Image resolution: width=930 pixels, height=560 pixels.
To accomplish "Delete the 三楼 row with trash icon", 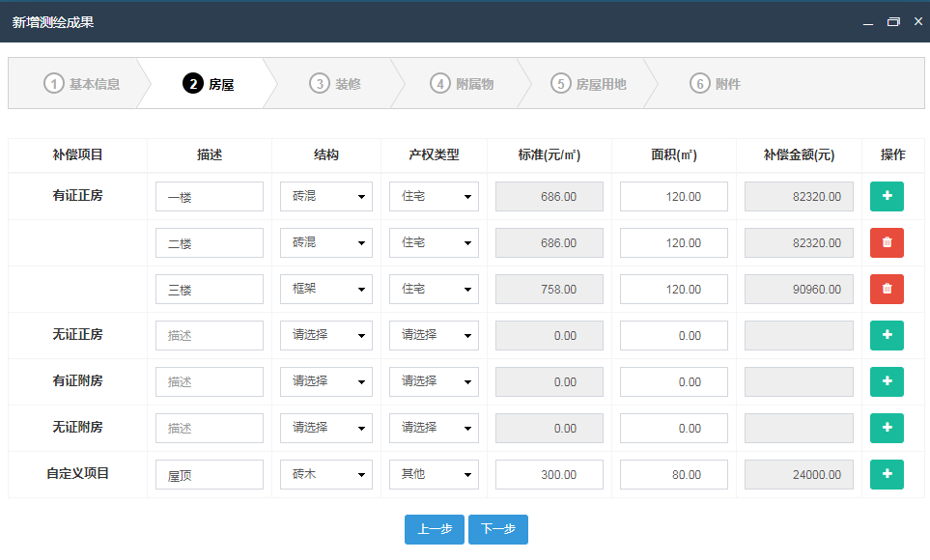I will pos(887,289).
